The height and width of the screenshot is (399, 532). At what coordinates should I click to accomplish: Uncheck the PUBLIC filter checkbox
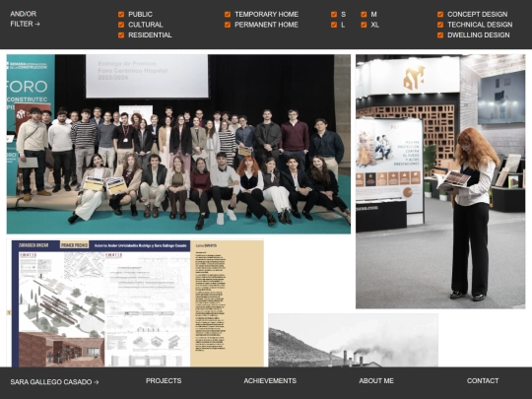click(x=121, y=14)
